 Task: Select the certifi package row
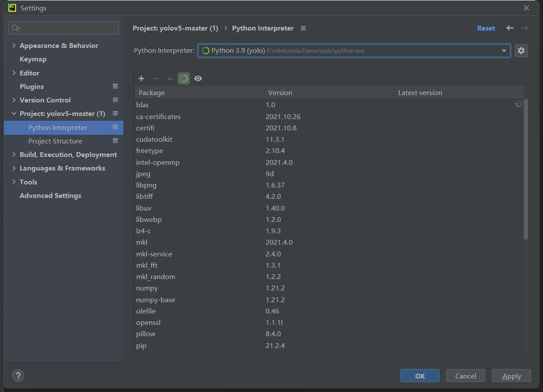(x=329, y=128)
